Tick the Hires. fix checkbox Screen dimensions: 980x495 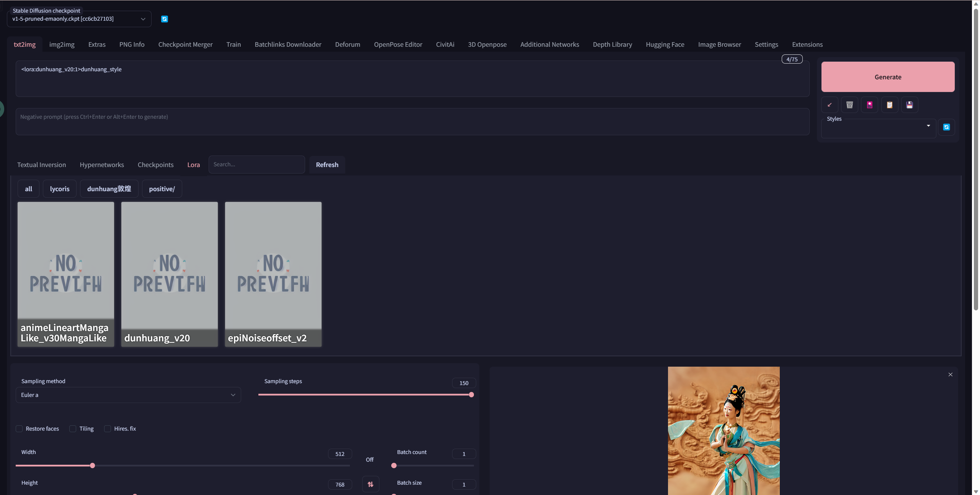(108, 429)
